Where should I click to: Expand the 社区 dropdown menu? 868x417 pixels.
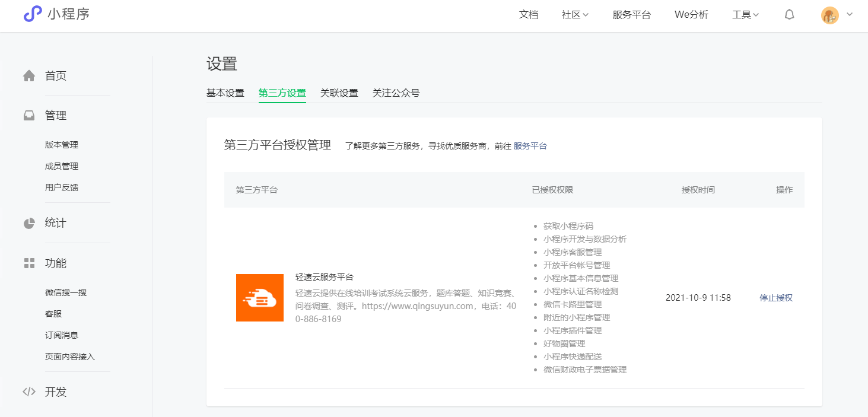575,15
